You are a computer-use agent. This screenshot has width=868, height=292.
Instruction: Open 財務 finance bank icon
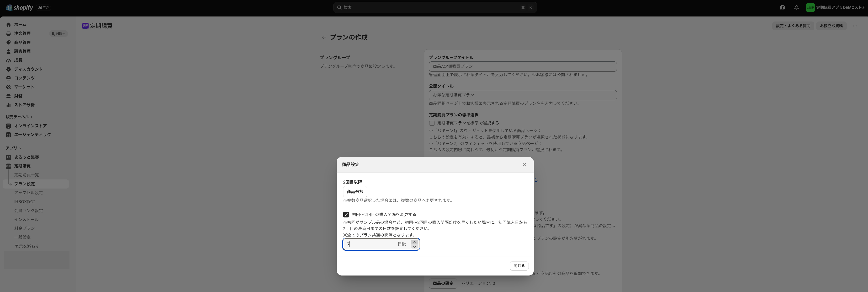(8, 96)
